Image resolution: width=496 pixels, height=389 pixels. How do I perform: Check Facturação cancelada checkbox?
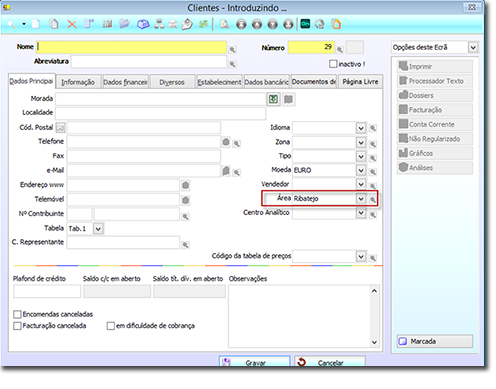point(17,326)
